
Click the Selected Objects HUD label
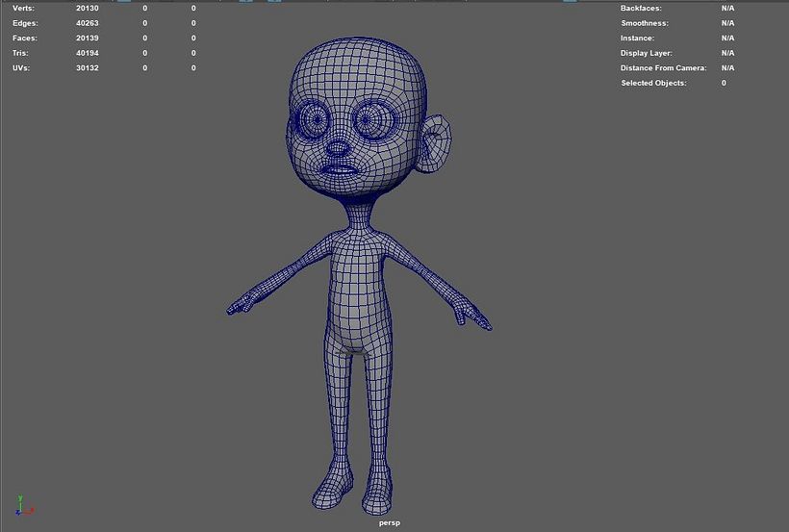(x=653, y=83)
